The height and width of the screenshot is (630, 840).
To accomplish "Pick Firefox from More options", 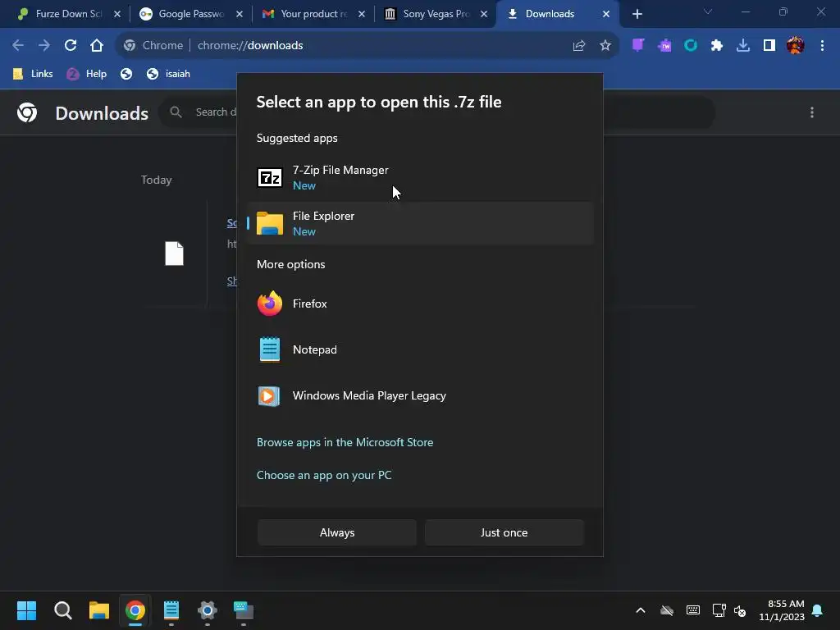I will click(x=420, y=304).
